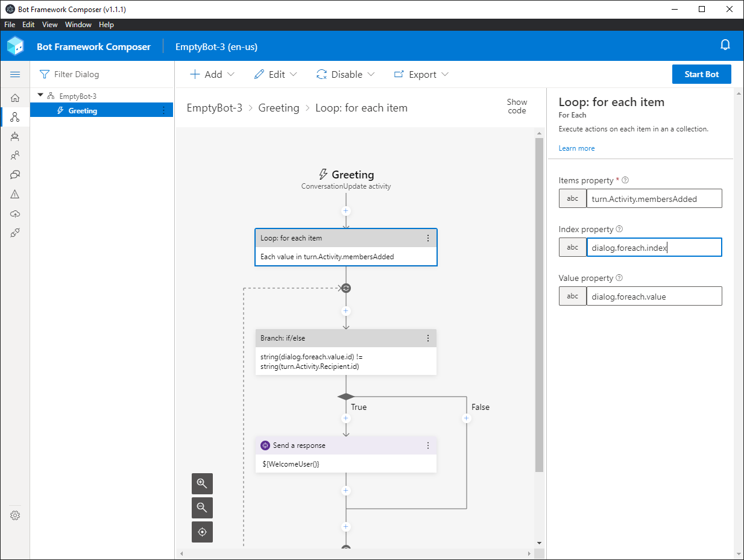Open Loop: for each item node menu
This screenshot has width=744, height=560.
[428, 238]
